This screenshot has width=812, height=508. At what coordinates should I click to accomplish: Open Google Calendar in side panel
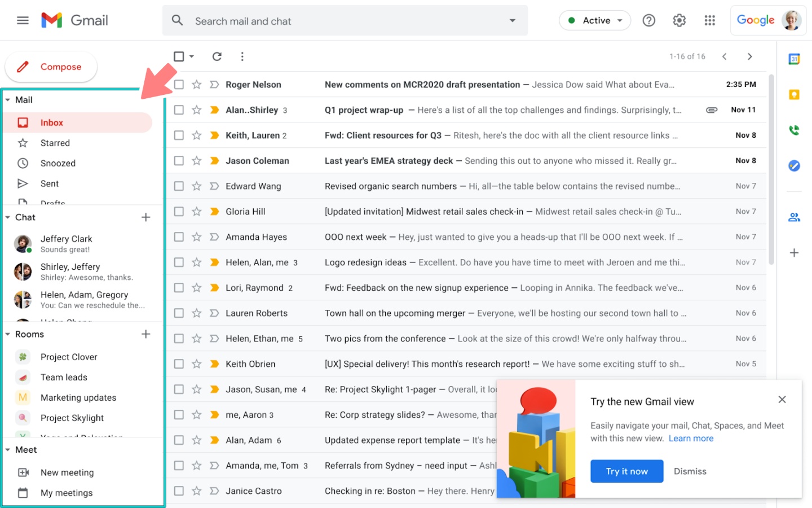[x=794, y=59]
